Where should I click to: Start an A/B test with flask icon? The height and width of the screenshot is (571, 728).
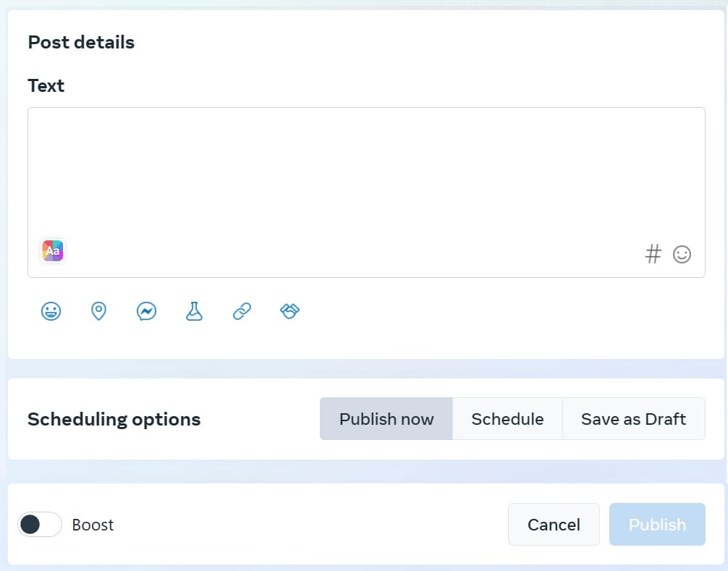(194, 312)
